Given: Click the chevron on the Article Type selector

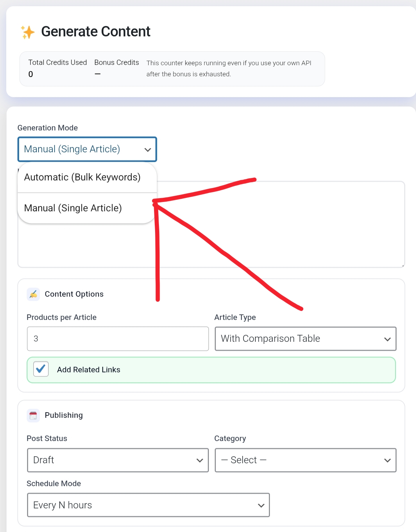Looking at the screenshot, I should tap(388, 339).
